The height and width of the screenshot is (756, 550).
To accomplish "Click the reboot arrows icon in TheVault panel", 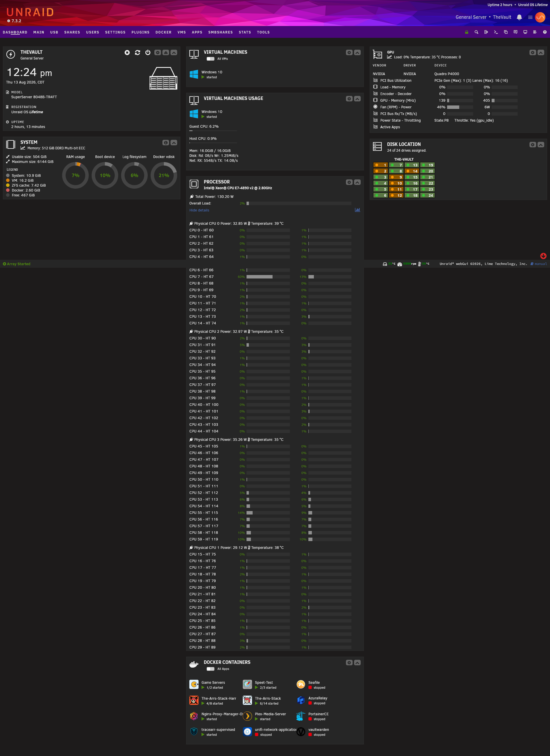I will (x=137, y=53).
